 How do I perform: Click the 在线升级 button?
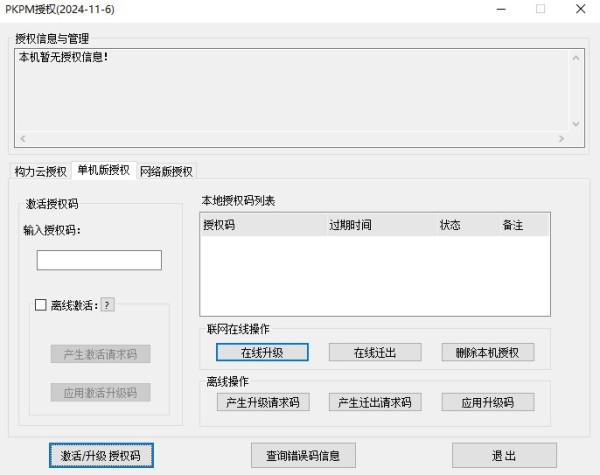coord(262,352)
